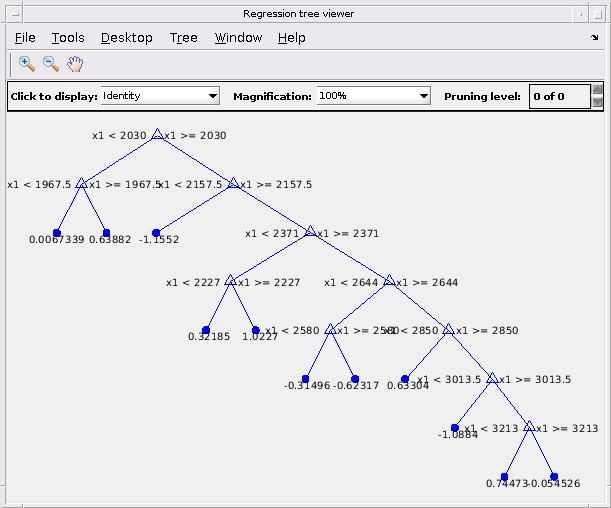
Task: Click the x1 < 2371 branch node triangle
Action: [310, 231]
